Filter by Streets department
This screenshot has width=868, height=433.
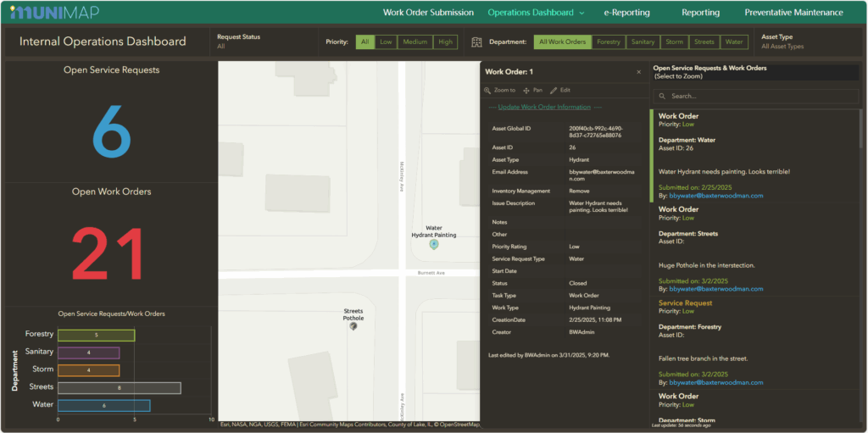point(704,42)
